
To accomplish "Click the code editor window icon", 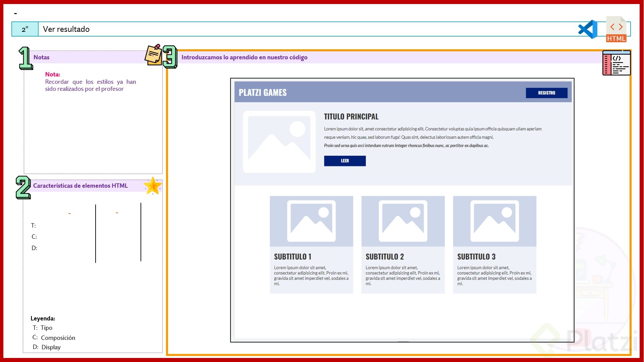I will pos(616,63).
